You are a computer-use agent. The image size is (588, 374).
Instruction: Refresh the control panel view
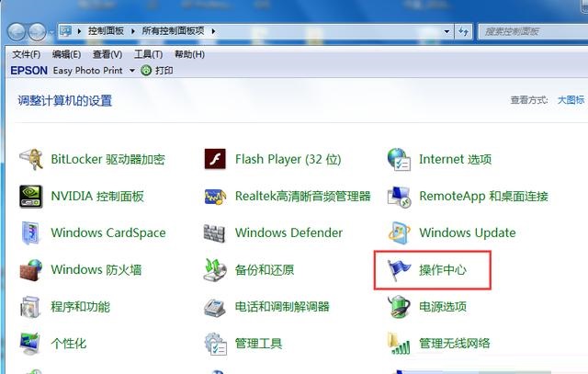pyautogui.click(x=463, y=31)
